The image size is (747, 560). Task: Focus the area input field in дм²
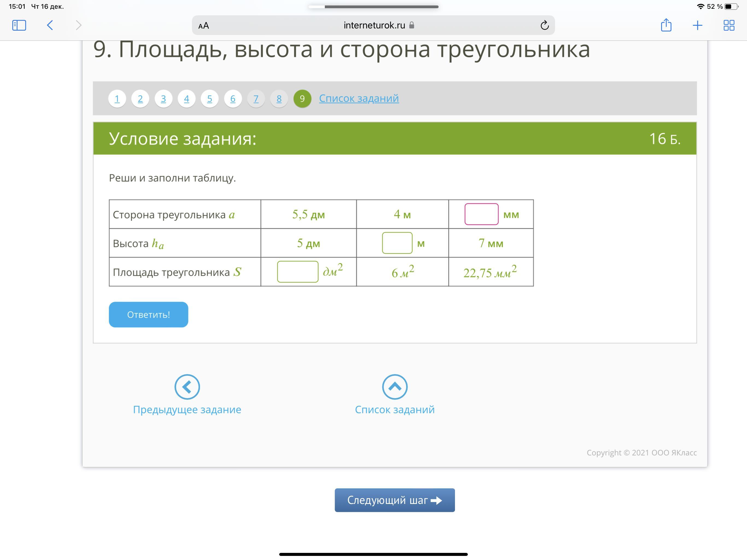coord(297,272)
